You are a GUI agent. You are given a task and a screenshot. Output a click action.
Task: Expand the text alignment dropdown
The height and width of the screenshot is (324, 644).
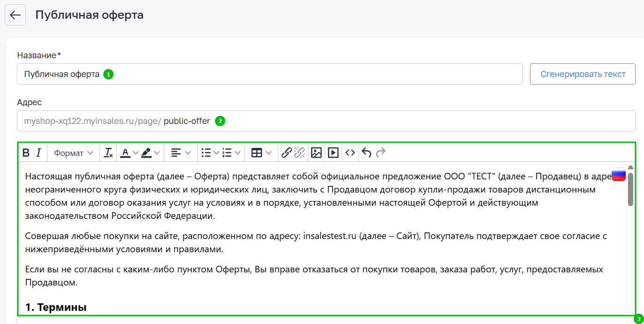(181, 153)
